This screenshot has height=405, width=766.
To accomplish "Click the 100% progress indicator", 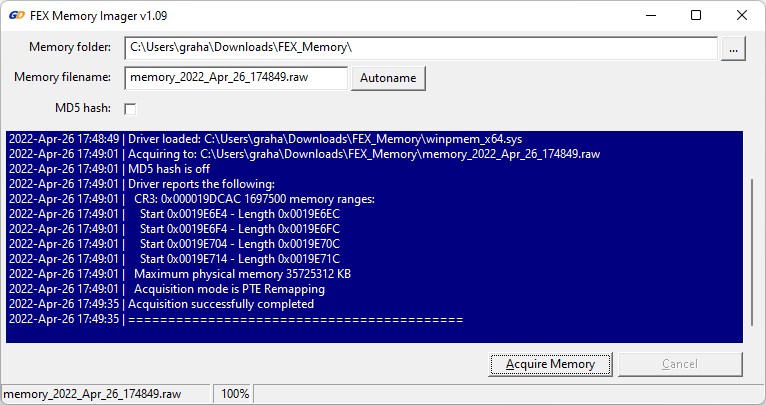I will 235,394.
